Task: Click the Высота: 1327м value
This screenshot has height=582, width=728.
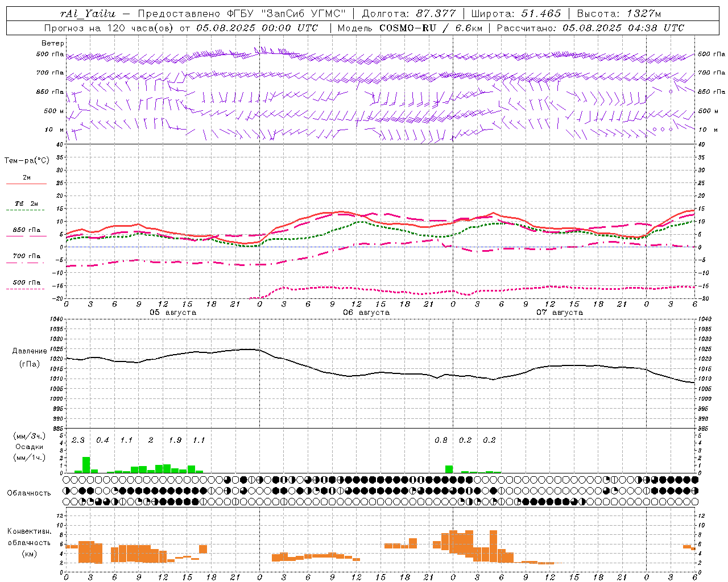Action: 619,14
